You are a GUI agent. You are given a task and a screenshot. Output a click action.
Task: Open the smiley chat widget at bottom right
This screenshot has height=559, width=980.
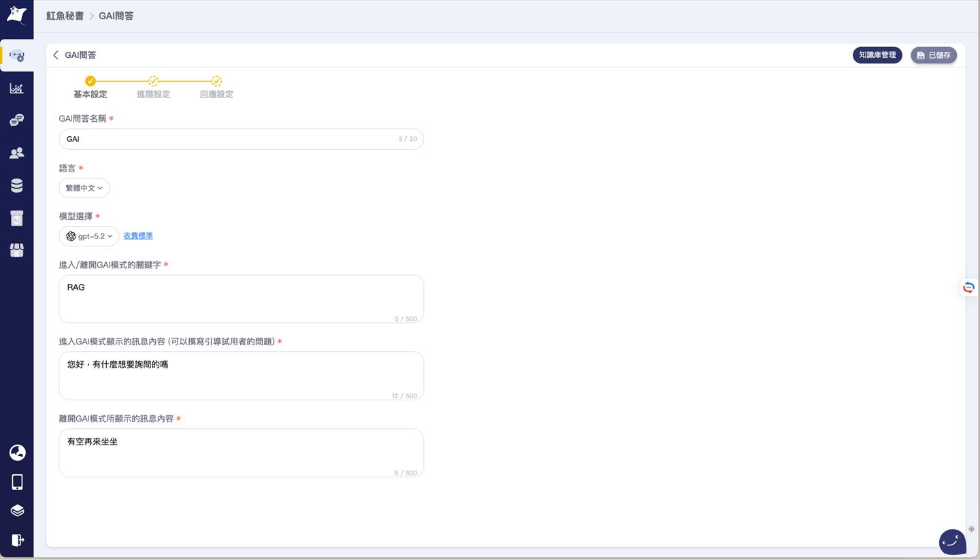pos(952,542)
